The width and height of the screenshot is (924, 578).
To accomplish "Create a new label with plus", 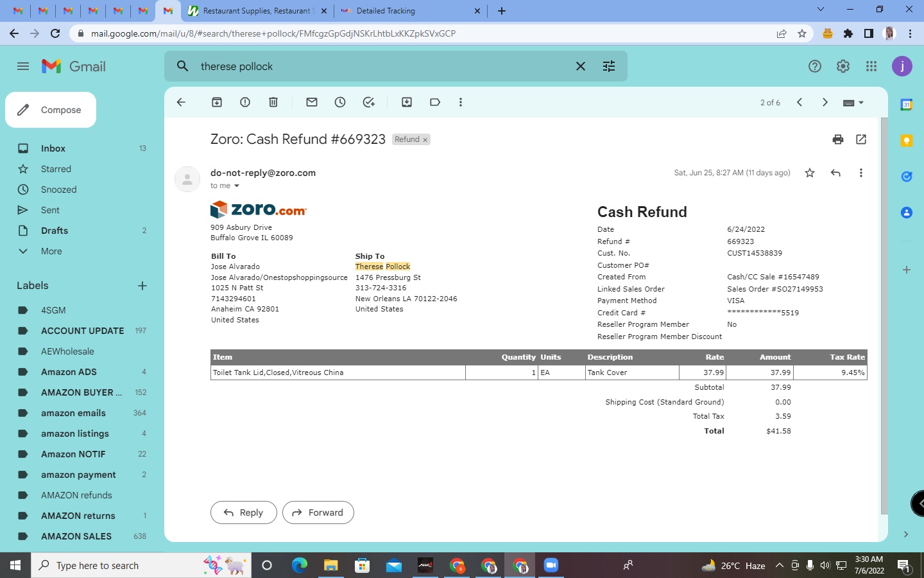I will pyautogui.click(x=142, y=286).
